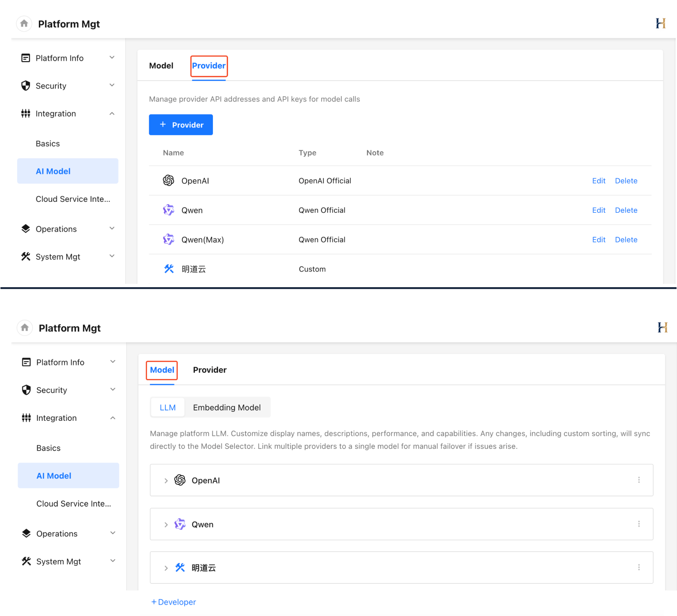
Task: Click the 明道云 tools icon in the LLM list
Action: [x=180, y=567]
